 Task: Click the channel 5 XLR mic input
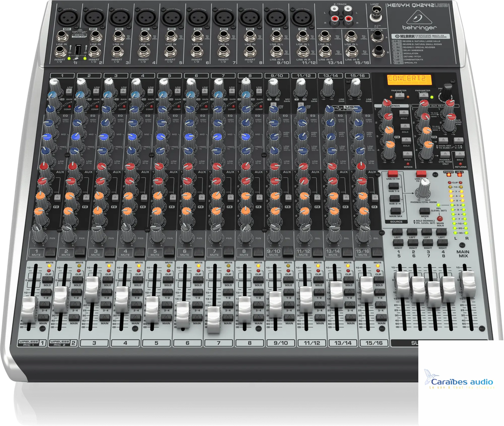172,18
